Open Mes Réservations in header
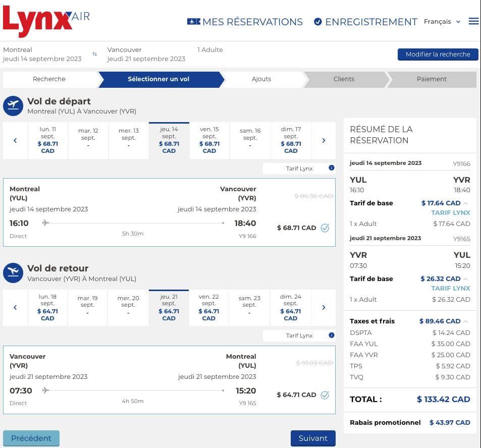481x448 pixels. 245,22
